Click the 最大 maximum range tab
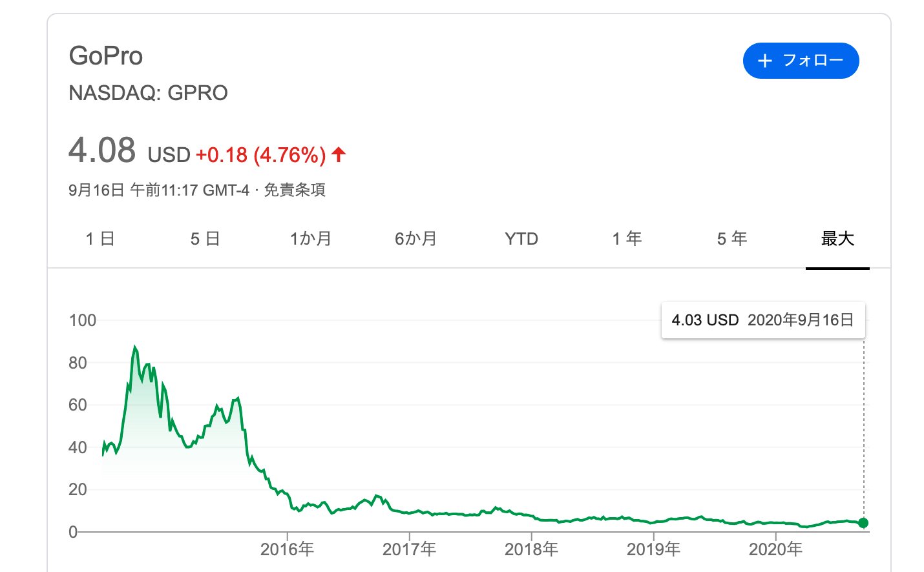The height and width of the screenshot is (572, 924). pos(837,239)
